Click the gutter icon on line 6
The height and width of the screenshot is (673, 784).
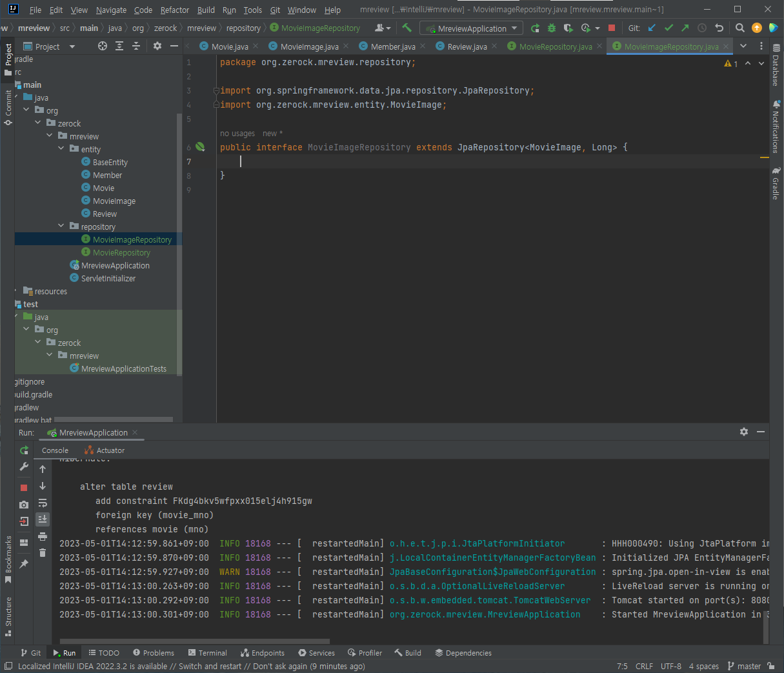click(200, 147)
